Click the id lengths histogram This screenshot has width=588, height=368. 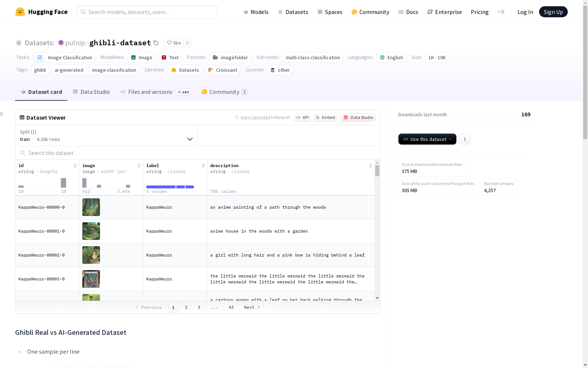(x=42, y=183)
